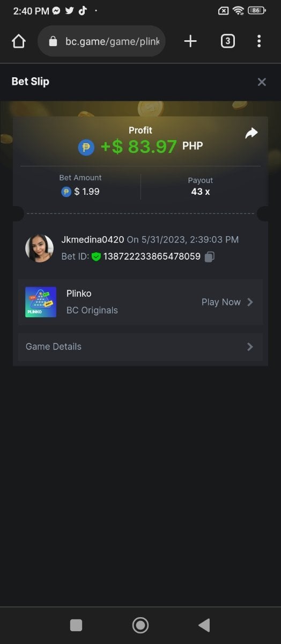Tap the PHP coin icon beside the profit

pos(86,147)
